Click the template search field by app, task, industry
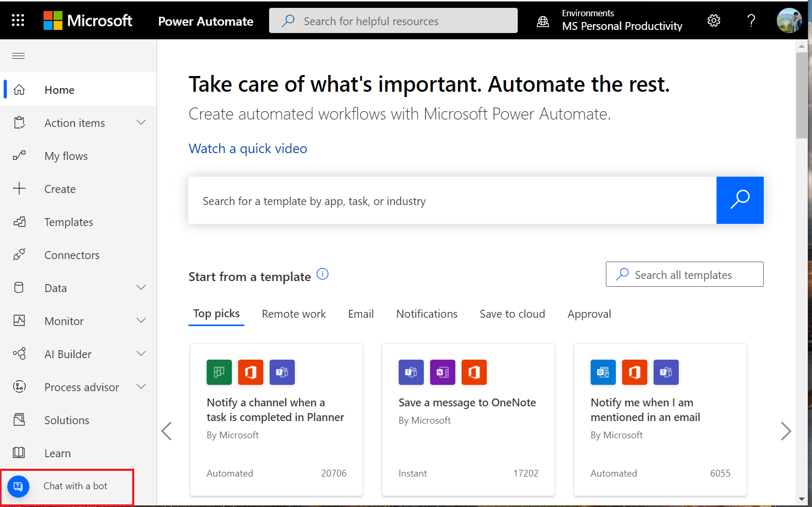Viewport: 812px width, 507px height. (x=452, y=200)
